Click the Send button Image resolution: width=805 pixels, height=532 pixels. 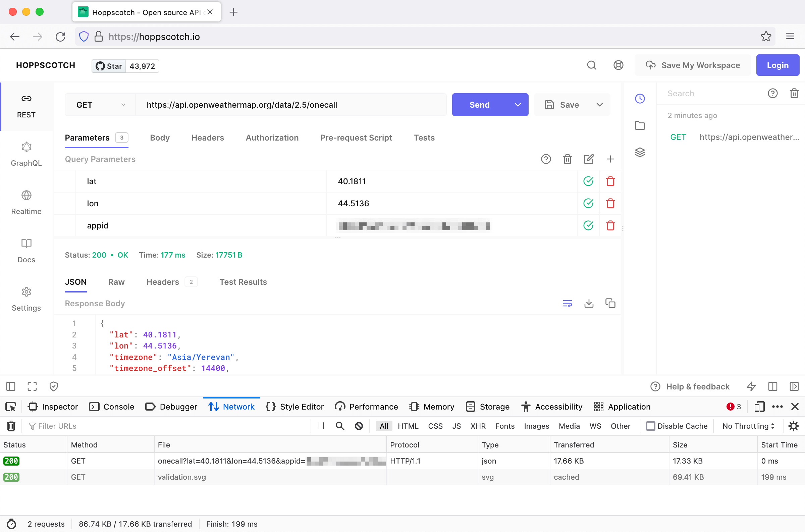click(x=479, y=105)
